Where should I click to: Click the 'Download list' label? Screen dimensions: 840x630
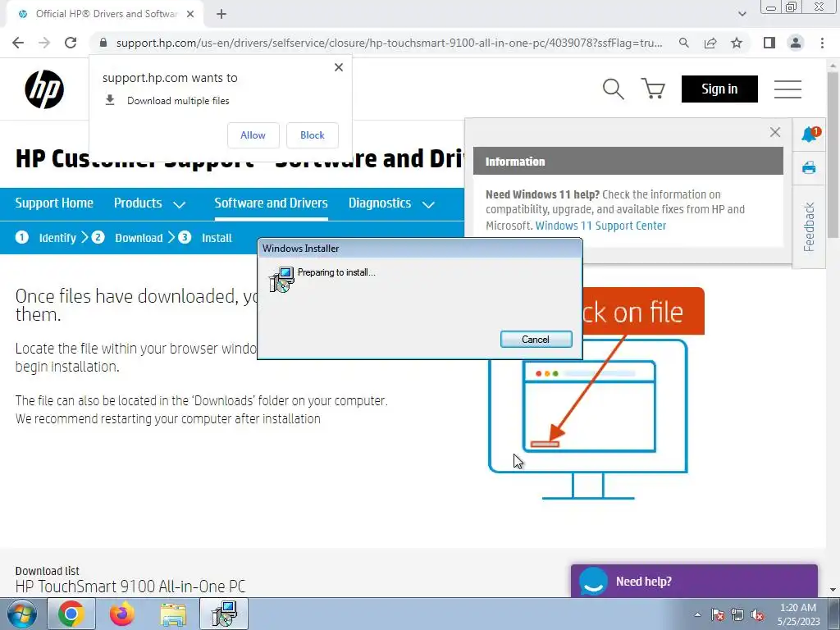coord(47,571)
